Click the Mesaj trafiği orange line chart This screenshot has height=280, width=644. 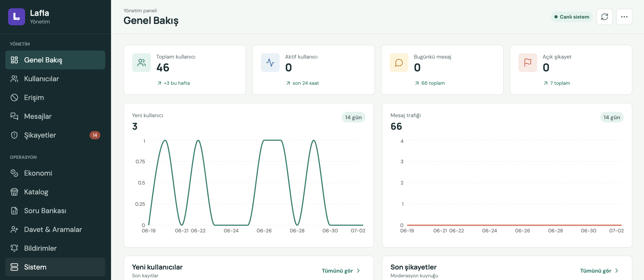tap(514, 225)
